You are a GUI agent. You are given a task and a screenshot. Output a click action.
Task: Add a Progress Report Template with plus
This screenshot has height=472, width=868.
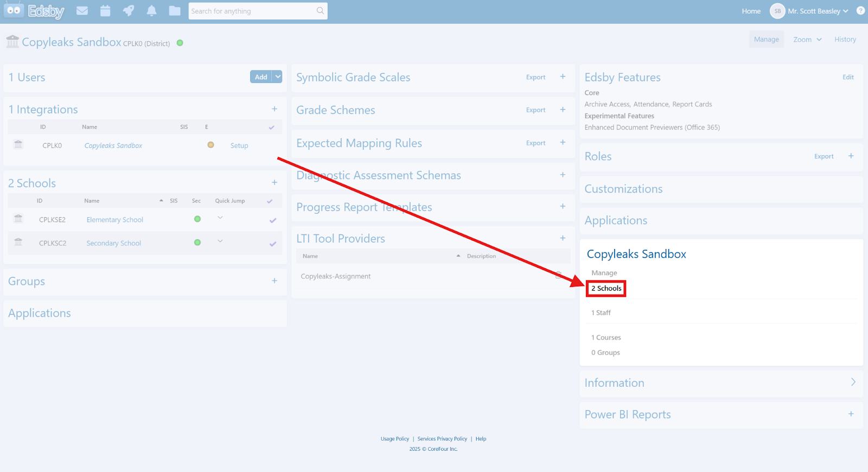pos(563,206)
